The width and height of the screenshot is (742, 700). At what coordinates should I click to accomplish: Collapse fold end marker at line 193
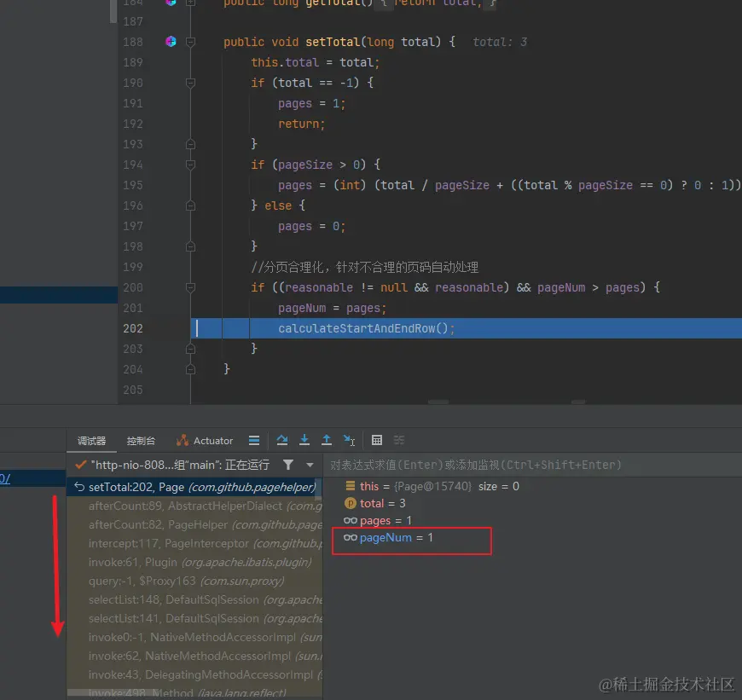191,144
